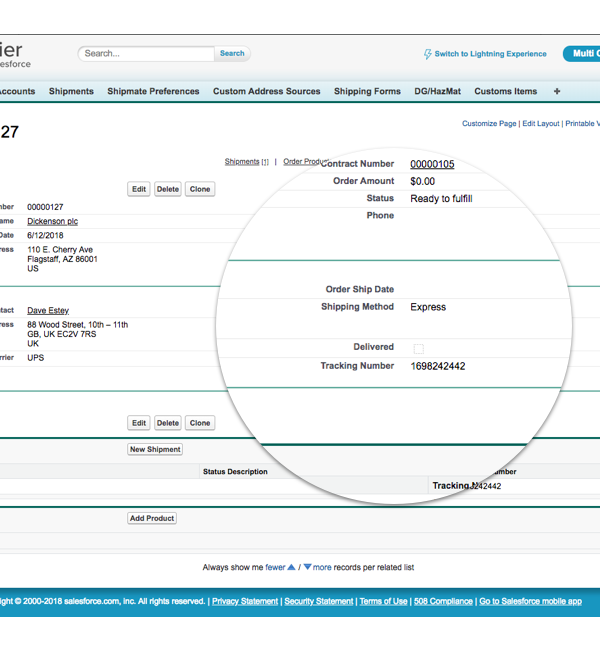Select the tracking number 1698242442 value
600x650 pixels.
438,366
